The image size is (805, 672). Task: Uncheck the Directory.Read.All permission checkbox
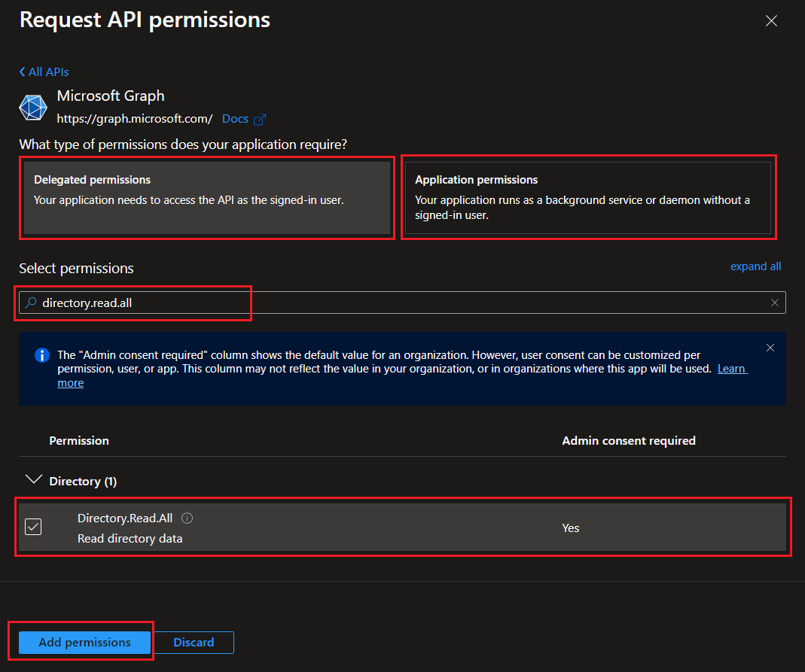33,527
